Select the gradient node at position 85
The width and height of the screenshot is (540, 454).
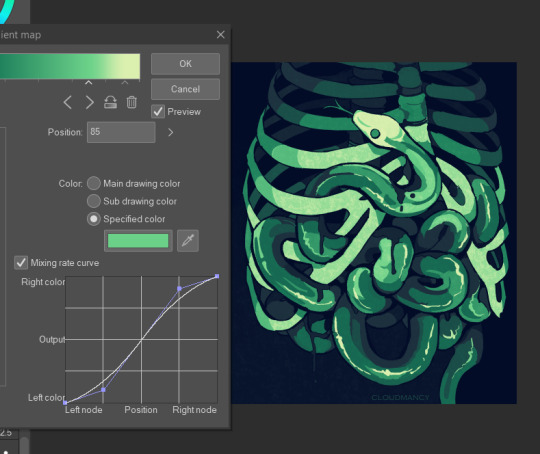89,82
